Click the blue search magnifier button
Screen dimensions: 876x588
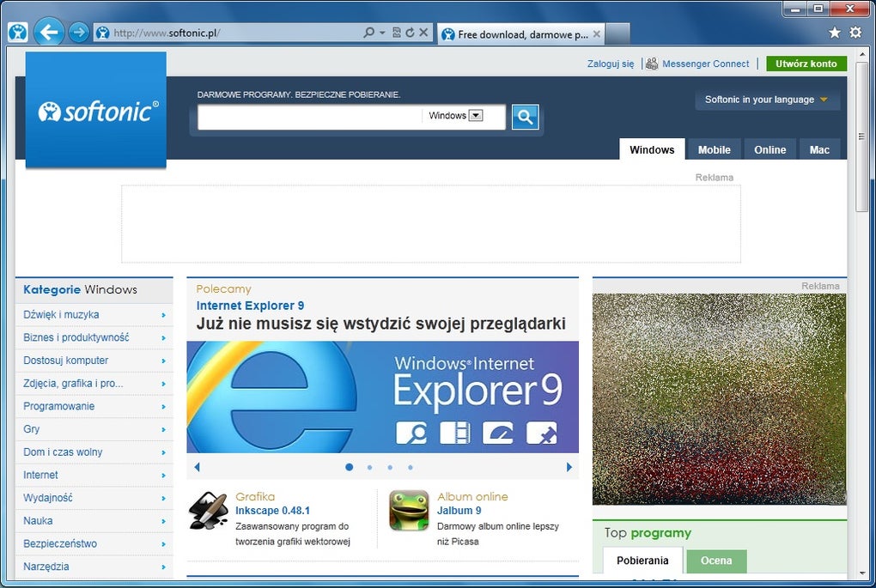tap(525, 117)
